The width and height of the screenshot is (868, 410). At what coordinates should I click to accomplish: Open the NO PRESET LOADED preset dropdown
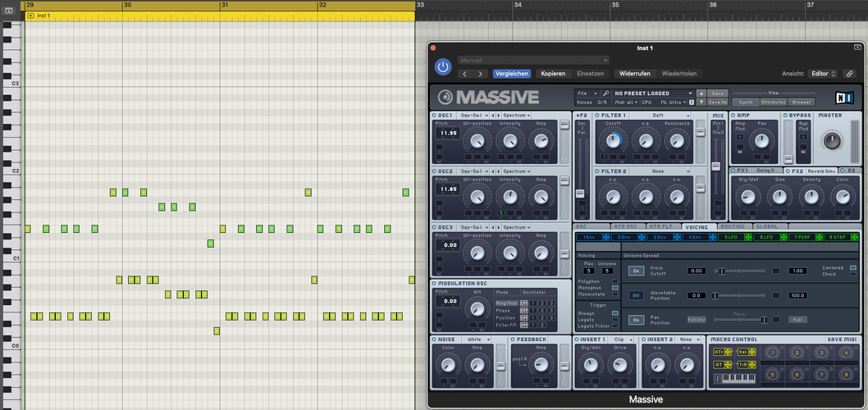(x=653, y=93)
